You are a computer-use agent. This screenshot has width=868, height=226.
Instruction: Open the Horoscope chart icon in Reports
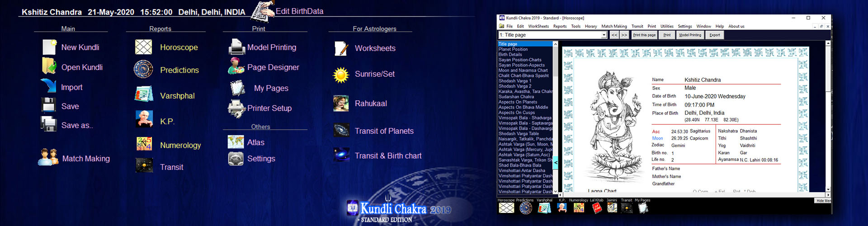point(143,47)
